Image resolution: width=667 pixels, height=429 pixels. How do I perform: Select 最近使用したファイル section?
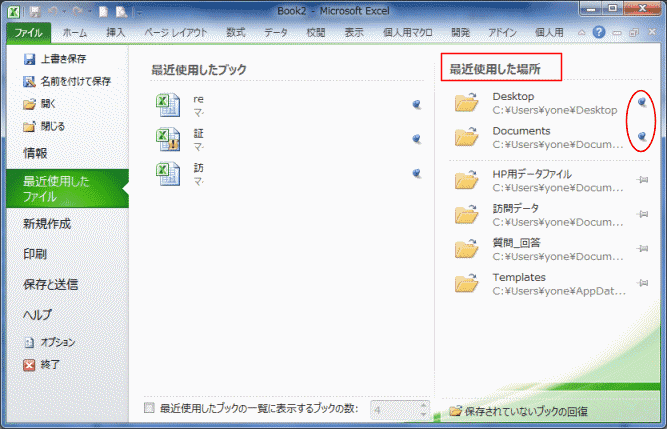click(x=68, y=189)
